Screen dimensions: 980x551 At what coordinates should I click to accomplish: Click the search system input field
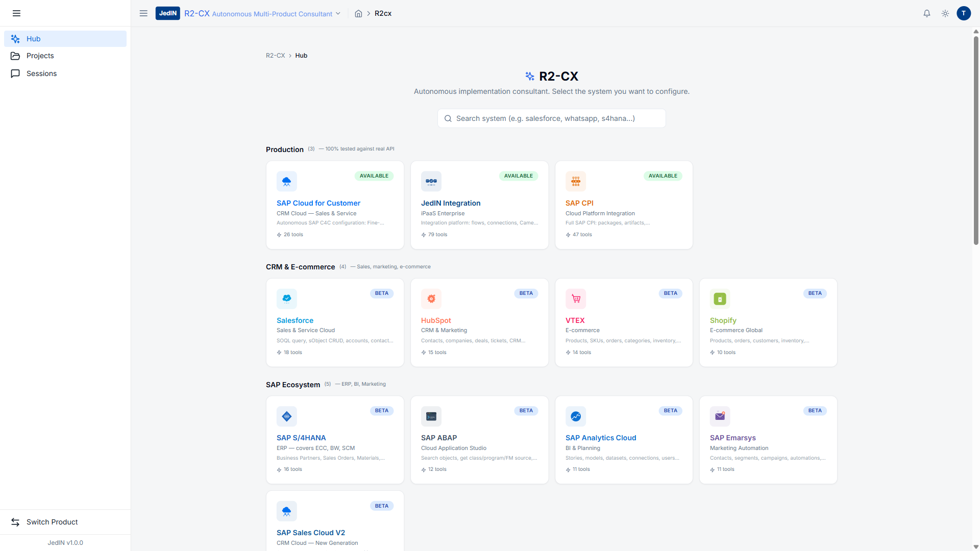point(551,118)
